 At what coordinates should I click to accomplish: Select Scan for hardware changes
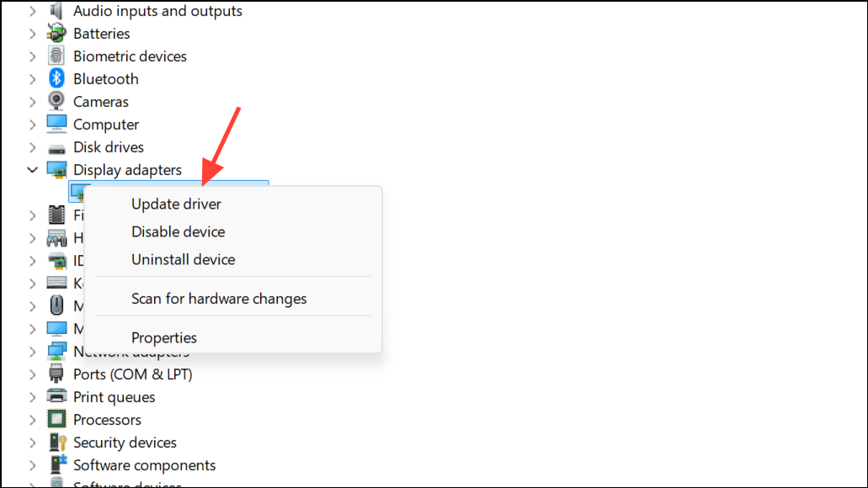tap(219, 299)
